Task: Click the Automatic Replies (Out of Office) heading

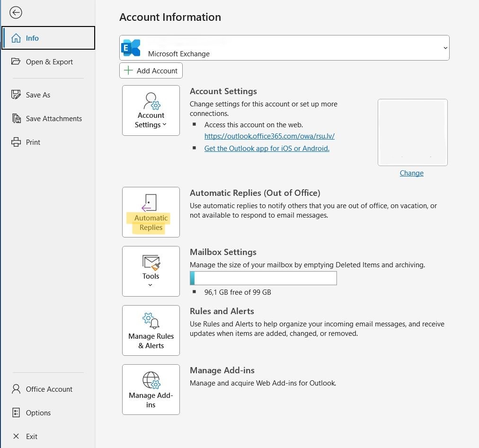Action: [x=255, y=193]
